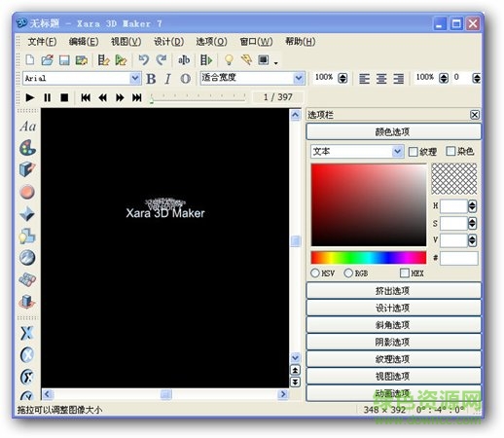Image resolution: width=504 pixels, height=438 pixels.
Task: Save the project with the floppy disk icon
Action: pos(64,60)
